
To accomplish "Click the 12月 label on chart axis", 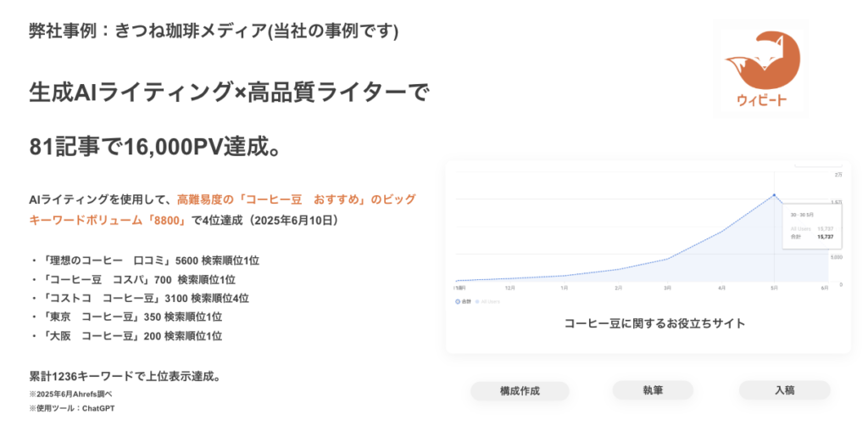I will click(509, 289).
